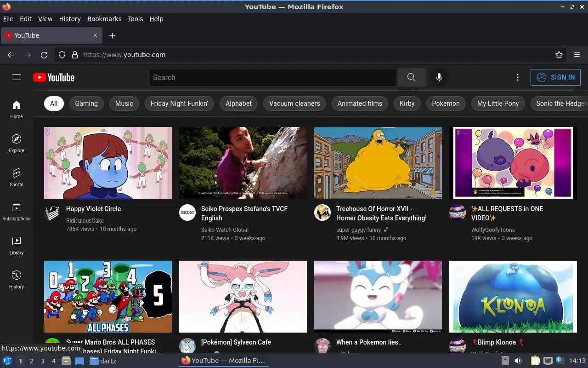Select the Vacuum cleaners chip
Viewport: 588px width, 368px height.
click(294, 103)
